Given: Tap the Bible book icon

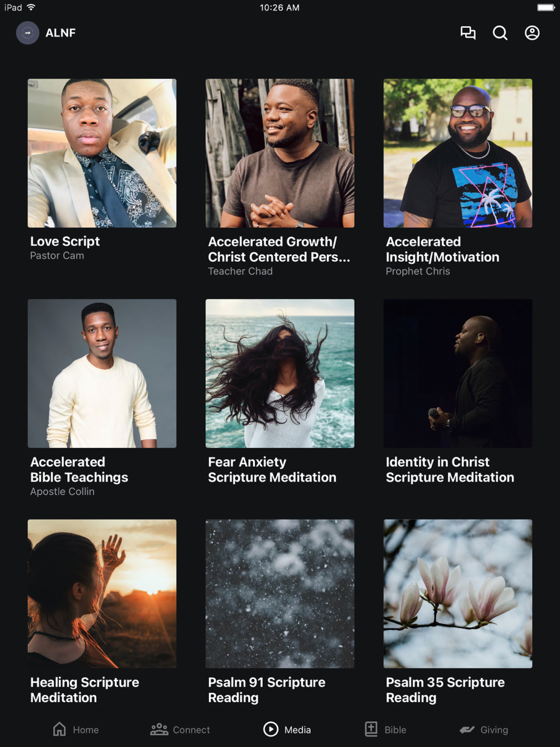Looking at the screenshot, I should [x=371, y=729].
